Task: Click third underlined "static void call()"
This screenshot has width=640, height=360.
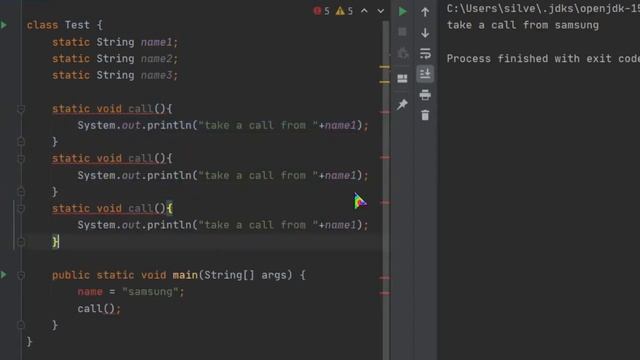Action: click(x=108, y=209)
